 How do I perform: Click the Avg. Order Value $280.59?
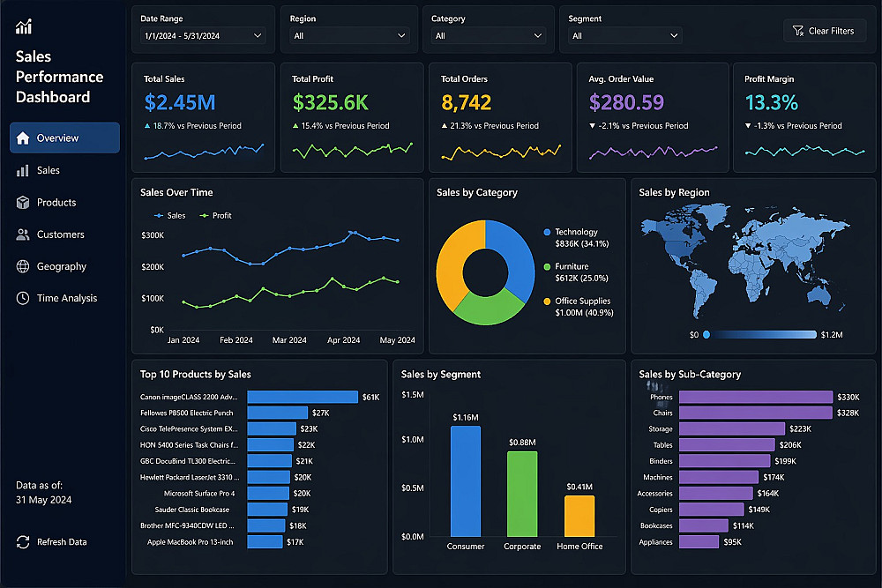[x=626, y=102]
